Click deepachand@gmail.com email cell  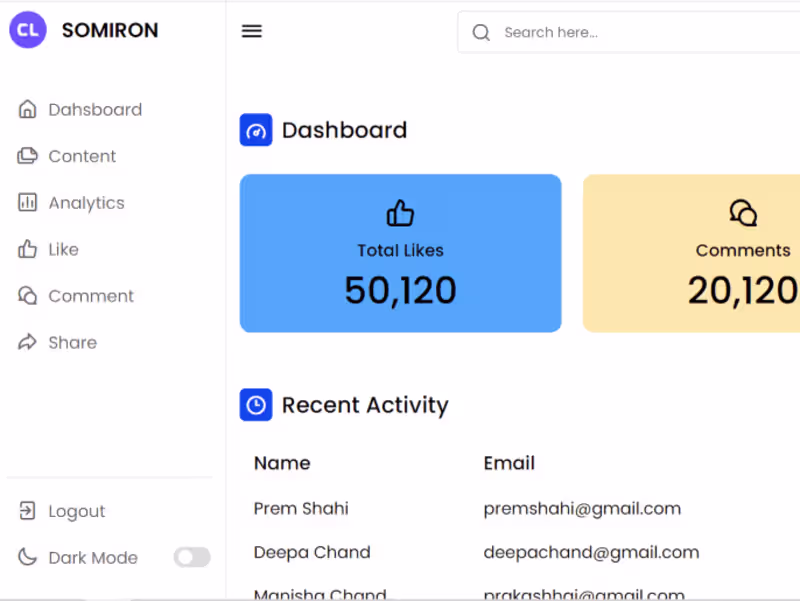click(591, 553)
